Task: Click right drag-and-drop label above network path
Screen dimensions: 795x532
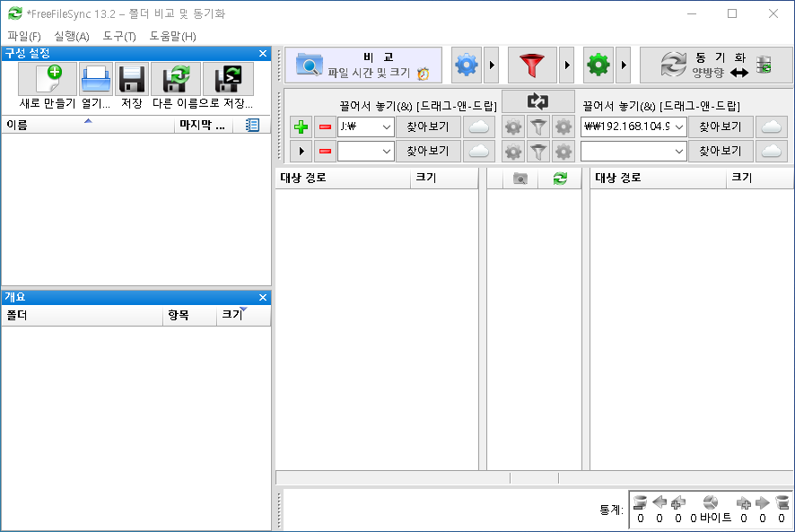Action: click(x=661, y=106)
